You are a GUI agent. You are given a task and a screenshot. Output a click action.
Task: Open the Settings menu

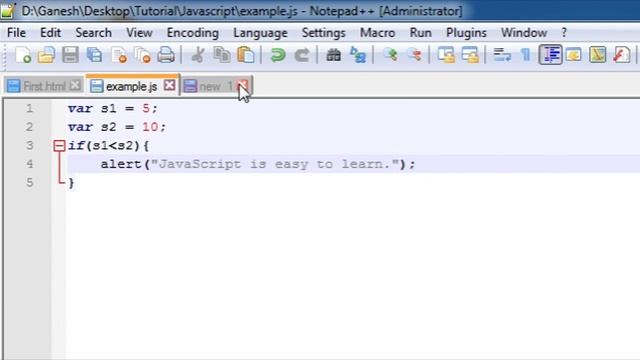tap(324, 33)
